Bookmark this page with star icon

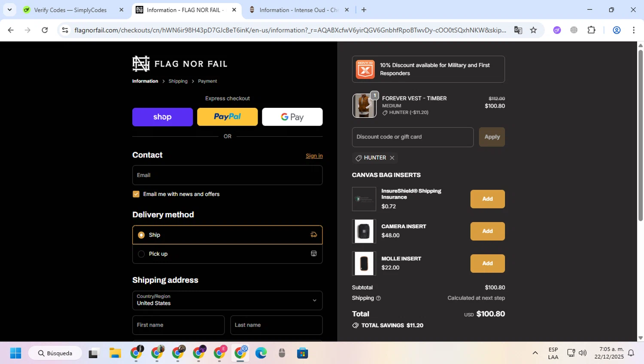pyautogui.click(x=533, y=30)
